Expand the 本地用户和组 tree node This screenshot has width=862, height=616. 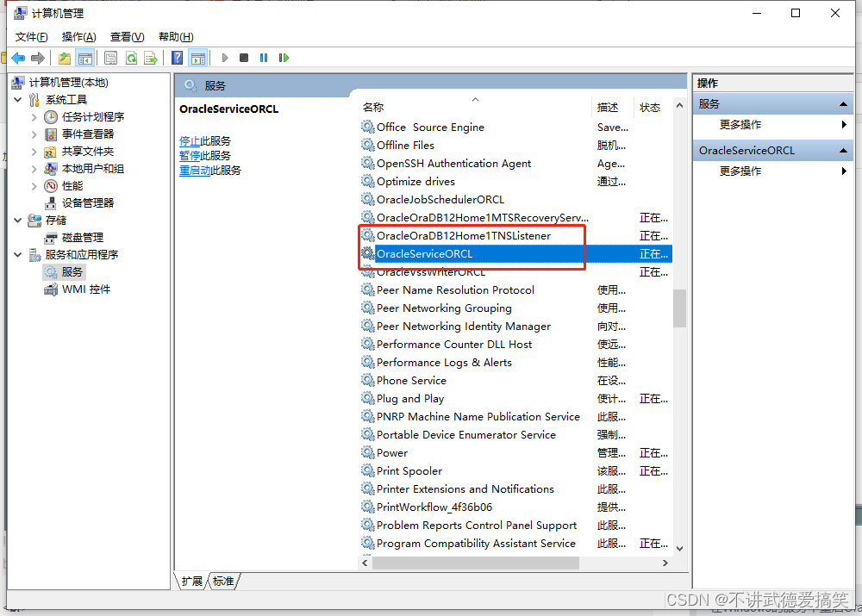coord(34,169)
